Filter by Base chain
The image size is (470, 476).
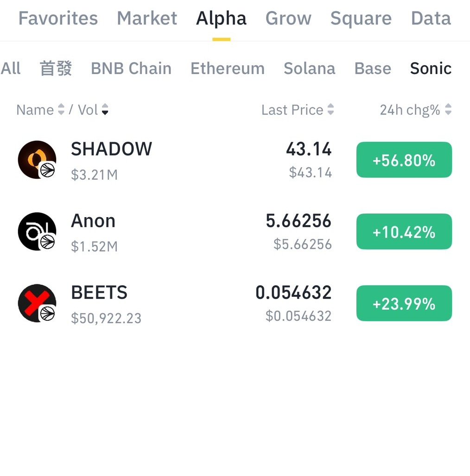(x=373, y=69)
